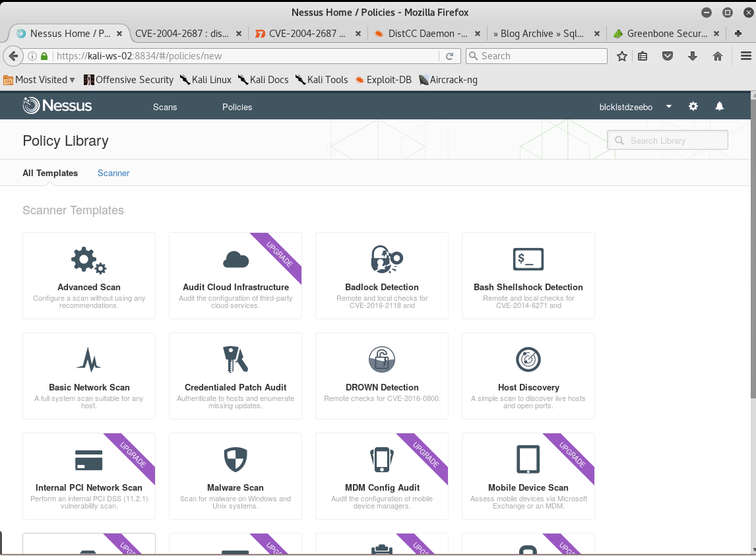Click the Malware Scan shield icon

[x=236, y=460]
